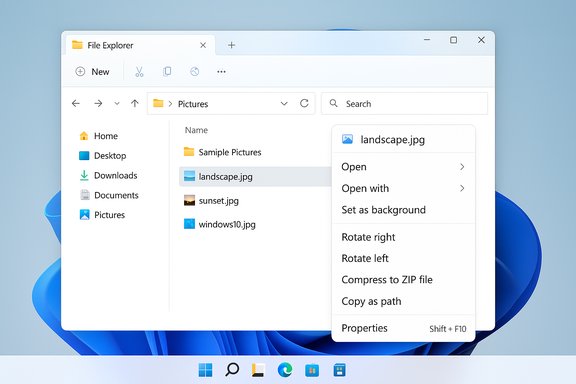Screen dimensions: 576x384
Task: Open taskbar Search
Action: (232, 370)
